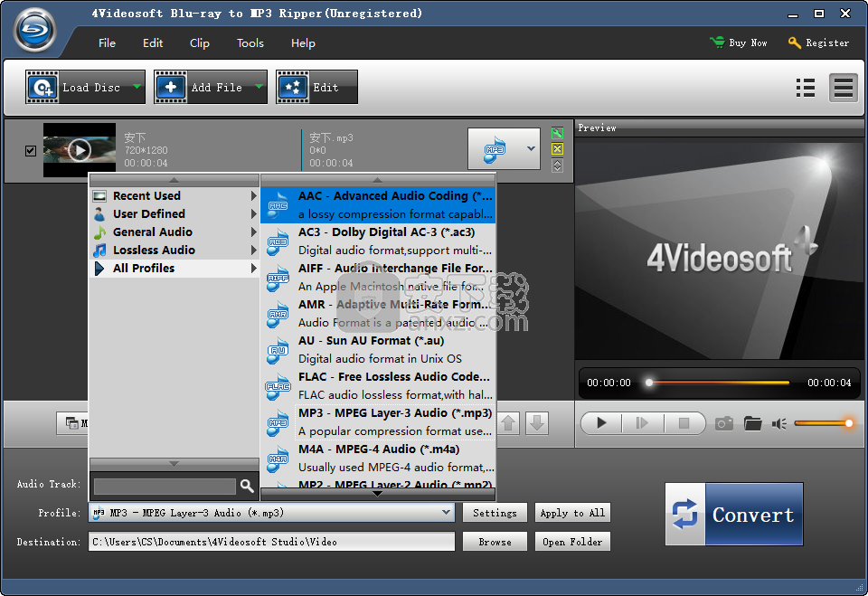Select AMR adaptive multi-rate format

[x=378, y=313]
